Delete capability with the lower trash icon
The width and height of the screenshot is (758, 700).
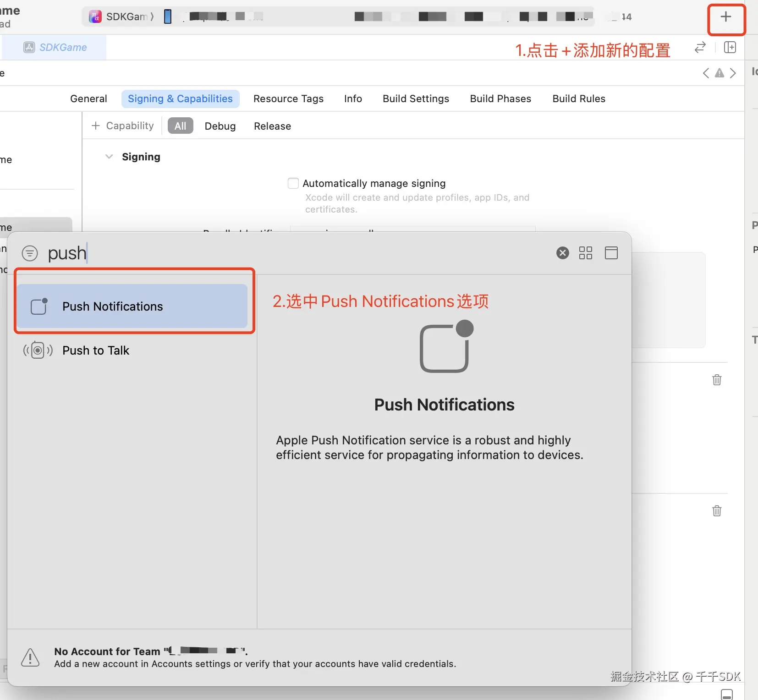pos(717,511)
